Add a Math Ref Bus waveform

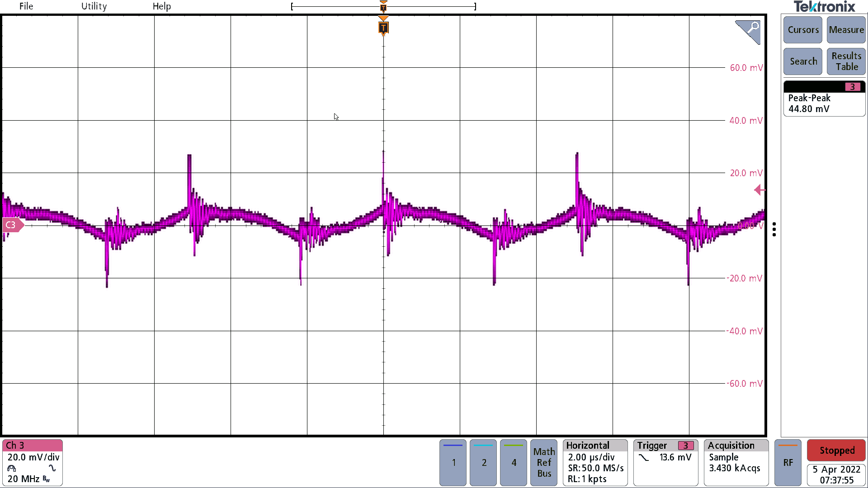tap(544, 462)
